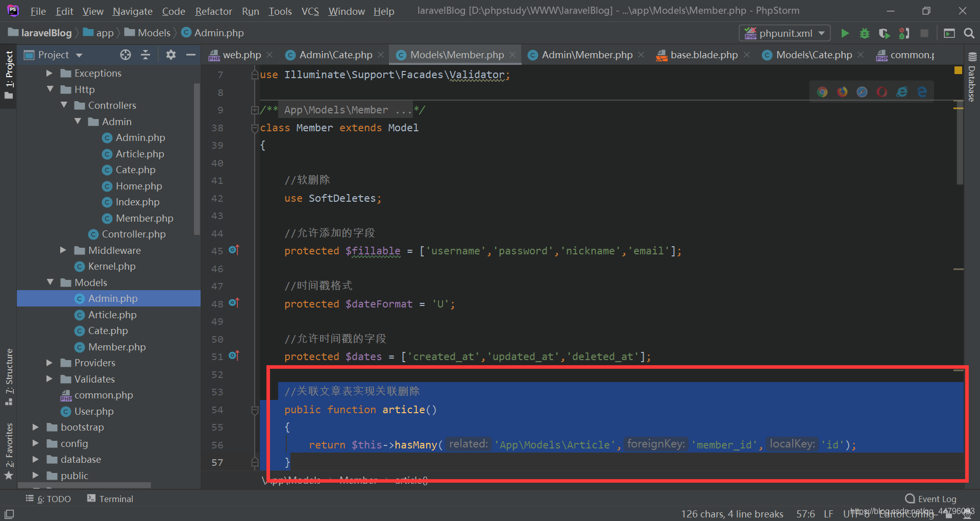Open preview in Firefox browser

(x=842, y=92)
